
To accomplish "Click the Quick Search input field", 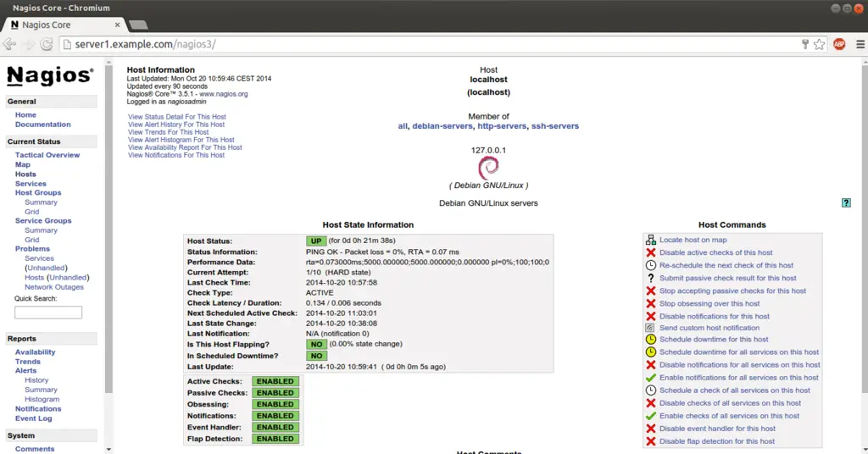I will 48,313.
